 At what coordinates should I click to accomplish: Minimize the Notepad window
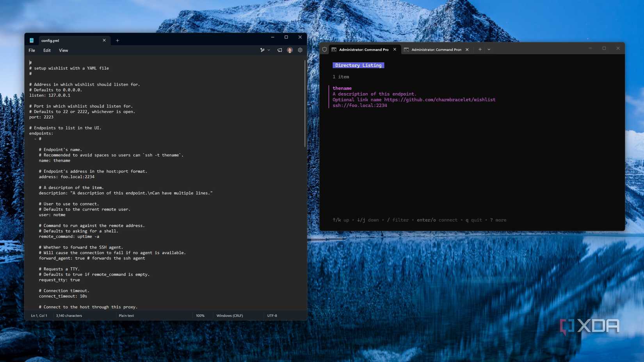point(272,37)
